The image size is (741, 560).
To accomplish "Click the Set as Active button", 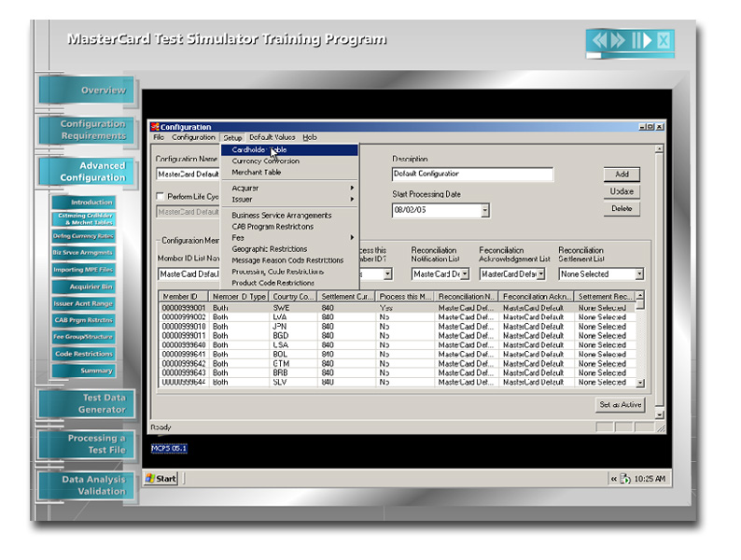I will click(621, 404).
